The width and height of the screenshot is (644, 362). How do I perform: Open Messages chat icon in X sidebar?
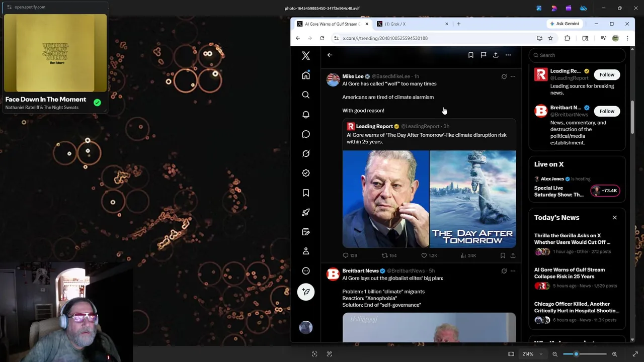click(x=306, y=134)
